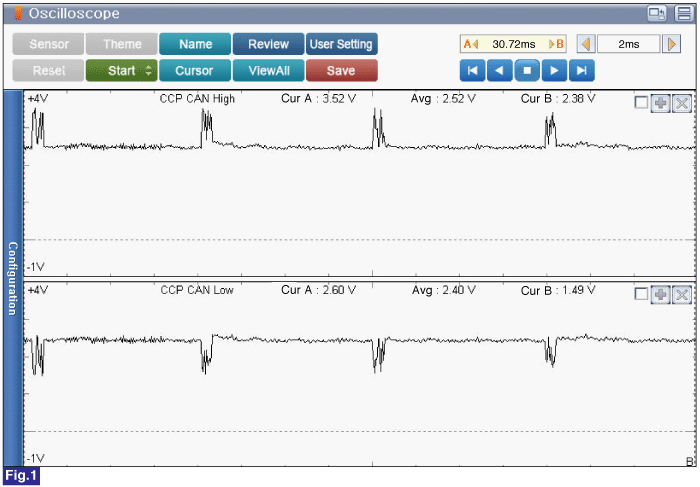
Task: Open the Configuration side panel
Action: coord(13,278)
